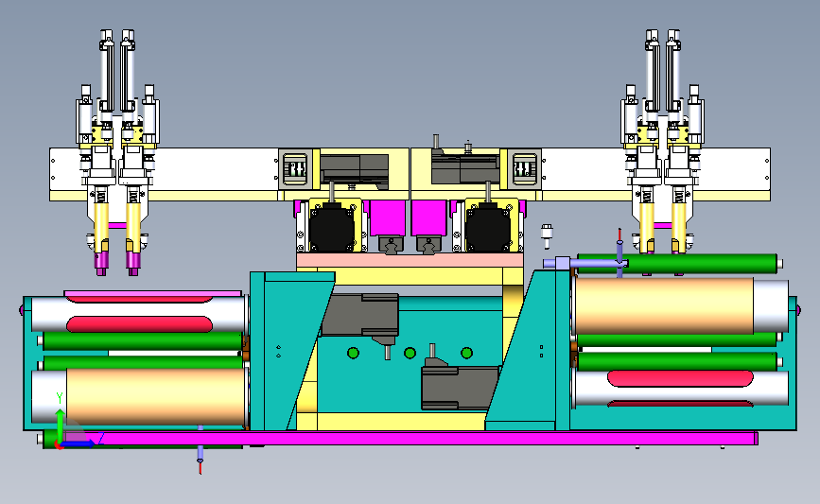Select the right gray slider block on the beam

(x=525, y=169)
